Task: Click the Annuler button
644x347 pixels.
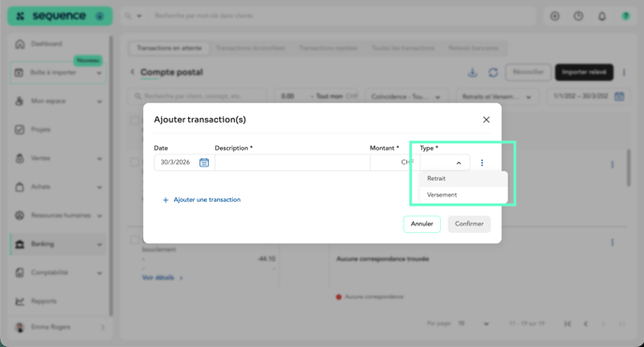Action: click(422, 224)
